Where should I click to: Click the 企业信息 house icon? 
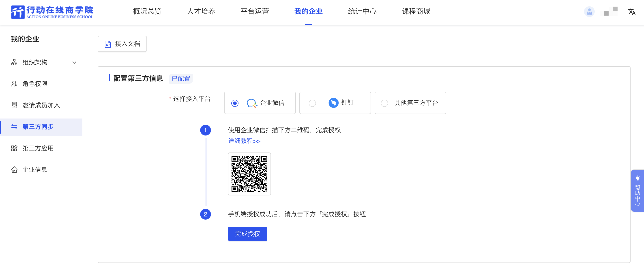[x=14, y=169]
